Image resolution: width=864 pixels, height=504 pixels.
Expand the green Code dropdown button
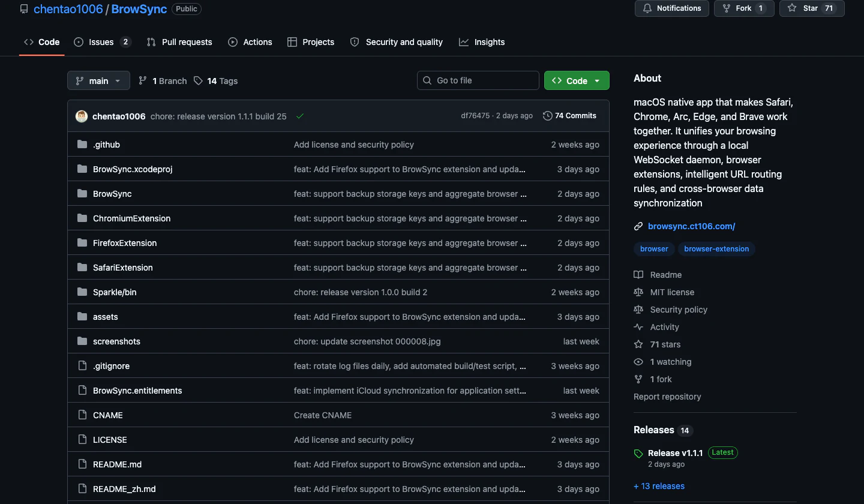pos(577,81)
